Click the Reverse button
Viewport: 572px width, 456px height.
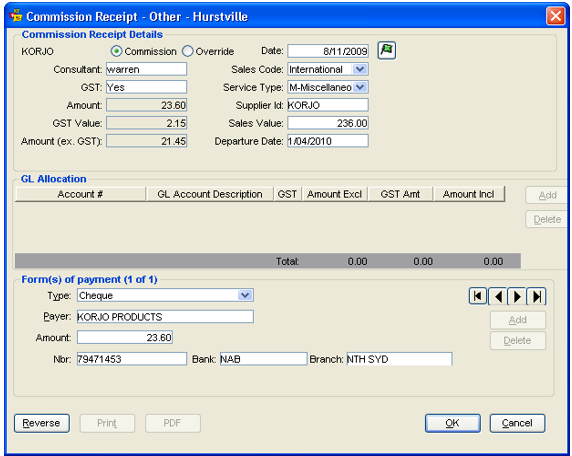42,423
